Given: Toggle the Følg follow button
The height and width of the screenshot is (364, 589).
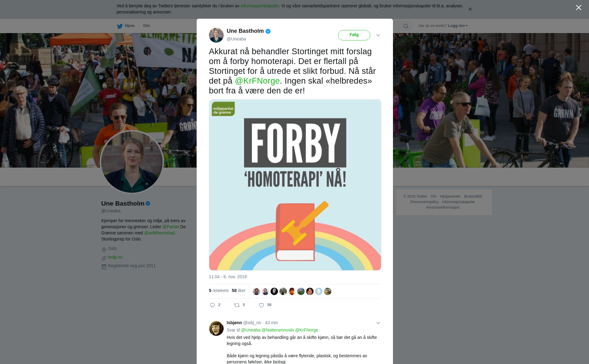Looking at the screenshot, I should click(x=354, y=35).
